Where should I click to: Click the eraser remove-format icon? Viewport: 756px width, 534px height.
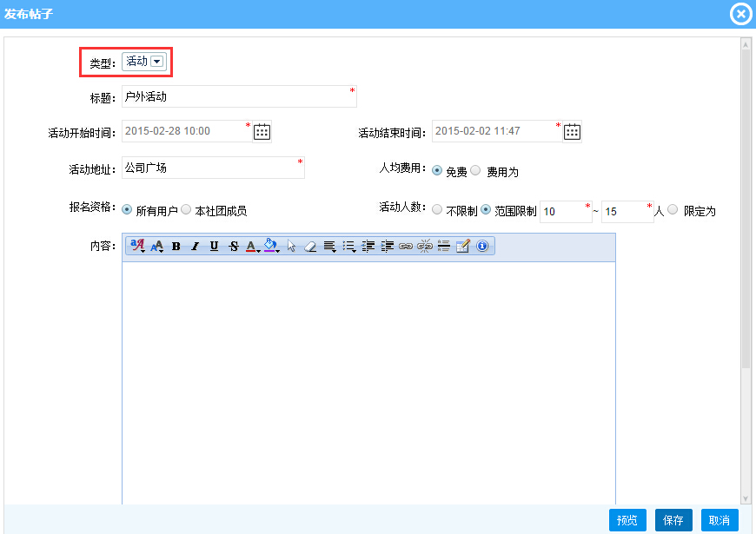click(310, 247)
